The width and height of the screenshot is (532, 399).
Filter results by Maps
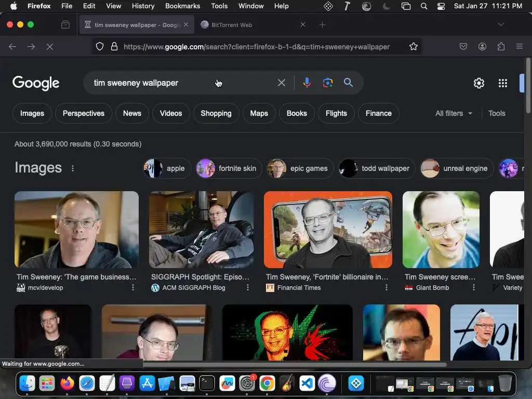(259, 113)
